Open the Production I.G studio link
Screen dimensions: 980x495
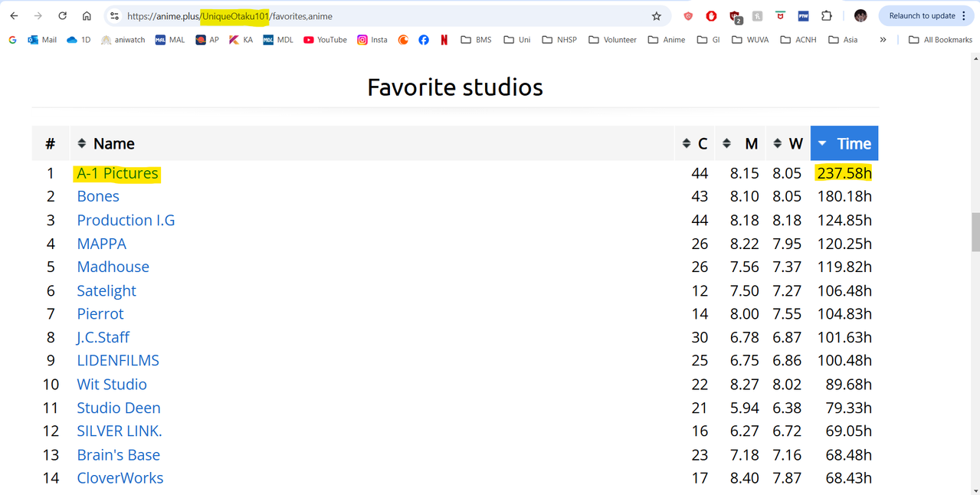[x=126, y=220]
